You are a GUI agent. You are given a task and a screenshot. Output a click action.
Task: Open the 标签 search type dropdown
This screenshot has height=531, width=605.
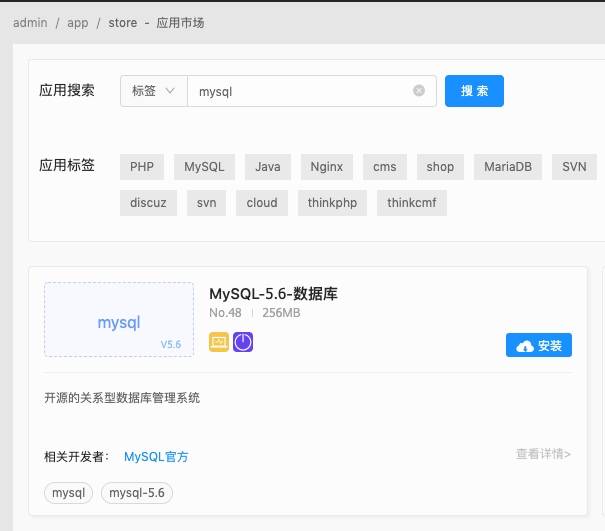click(x=154, y=91)
